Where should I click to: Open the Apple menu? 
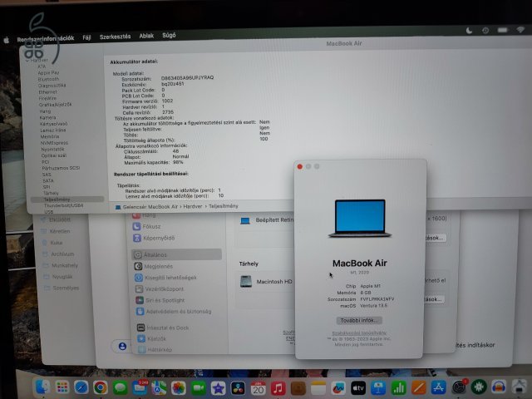pyautogui.click(x=6, y=40)
